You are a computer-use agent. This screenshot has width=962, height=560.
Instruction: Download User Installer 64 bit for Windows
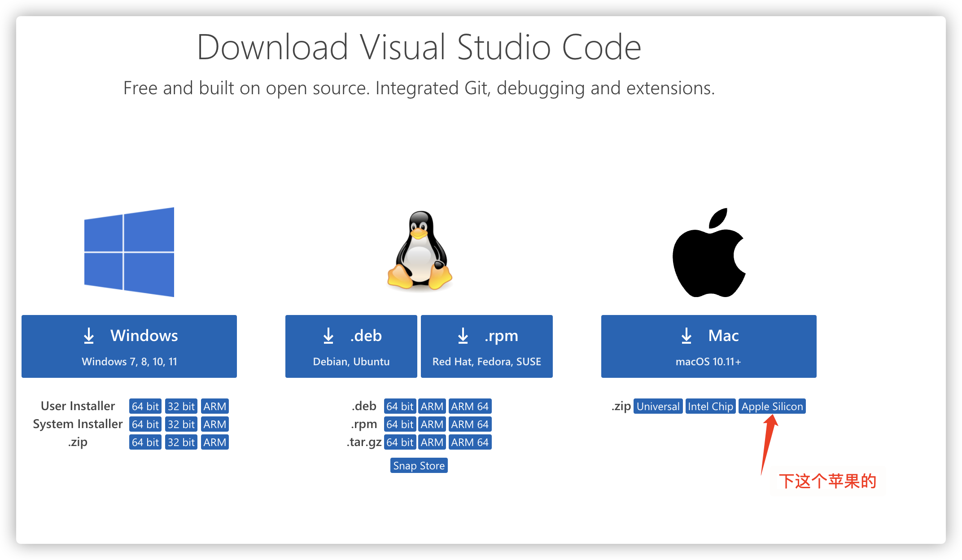[x=145, y=407]
